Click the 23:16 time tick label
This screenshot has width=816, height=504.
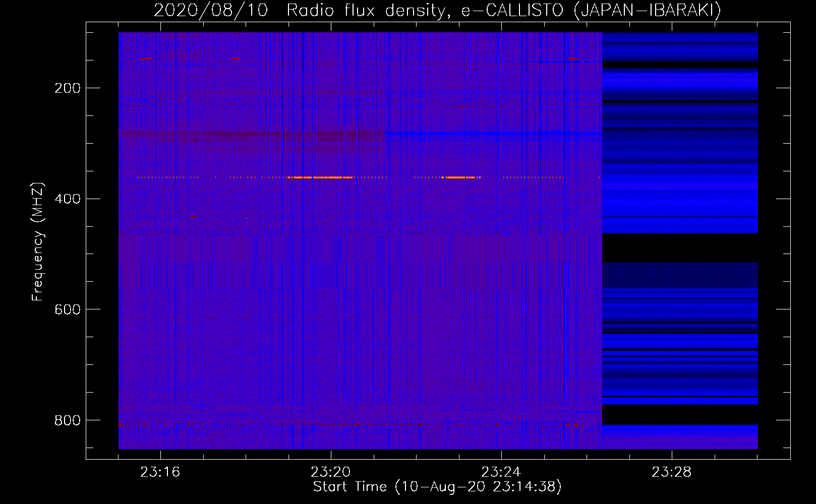pos(160,472)
